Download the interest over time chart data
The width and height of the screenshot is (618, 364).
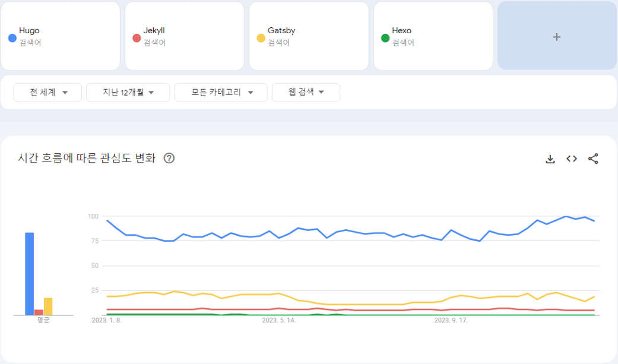tap(550, 159)
